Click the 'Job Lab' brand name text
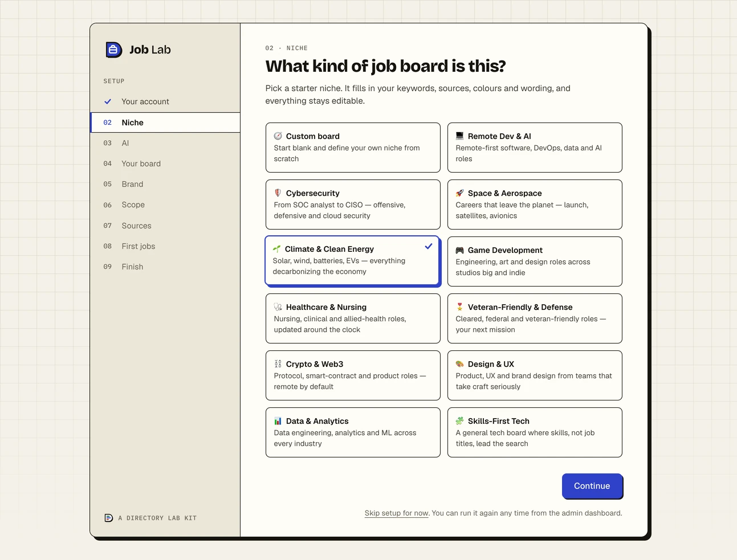Screen dimensions: 737x560 [150, 50]
